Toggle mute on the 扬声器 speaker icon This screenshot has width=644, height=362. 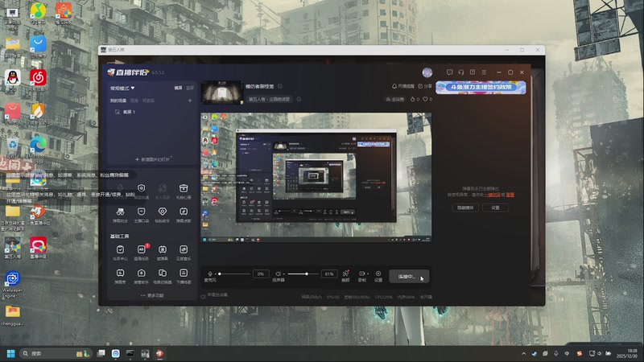tap(278, 274)
